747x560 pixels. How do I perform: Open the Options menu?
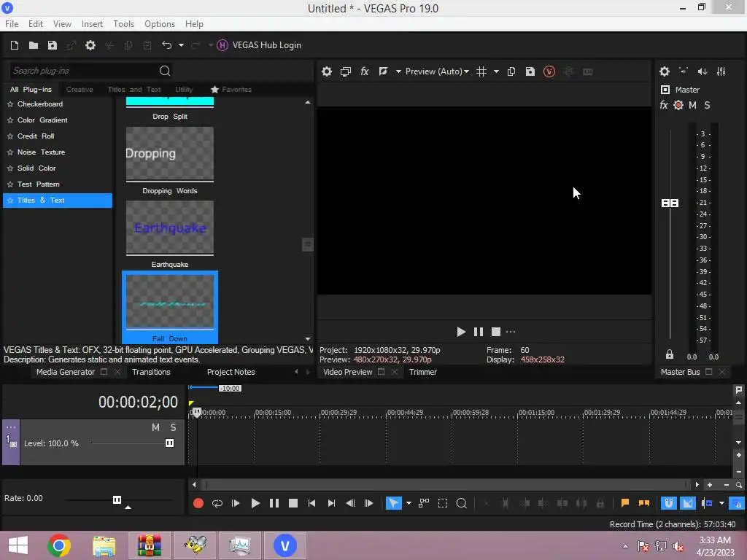160,24
